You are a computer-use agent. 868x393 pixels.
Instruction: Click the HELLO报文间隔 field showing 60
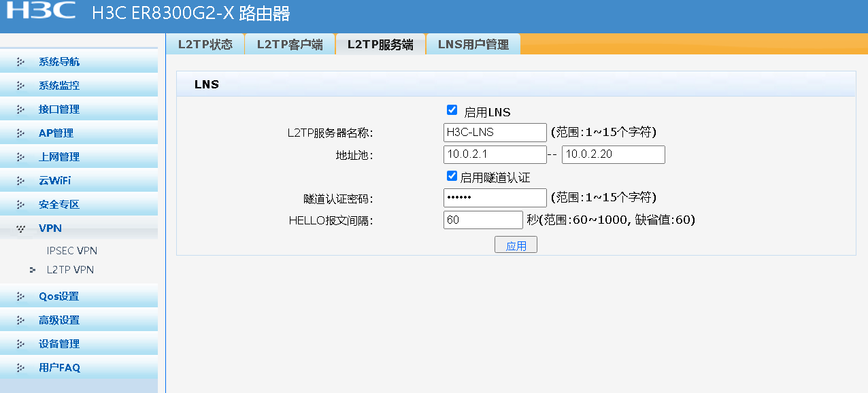[x=483, y=220]
